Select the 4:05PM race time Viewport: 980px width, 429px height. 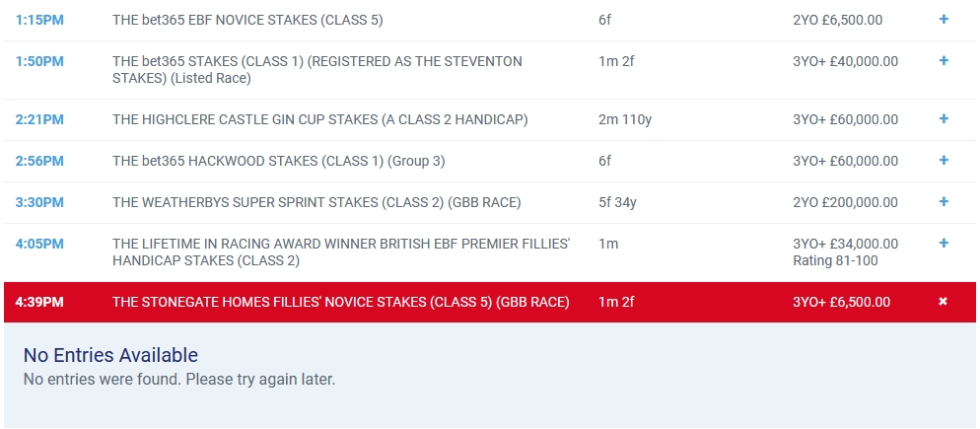click(x=39, y=244)
